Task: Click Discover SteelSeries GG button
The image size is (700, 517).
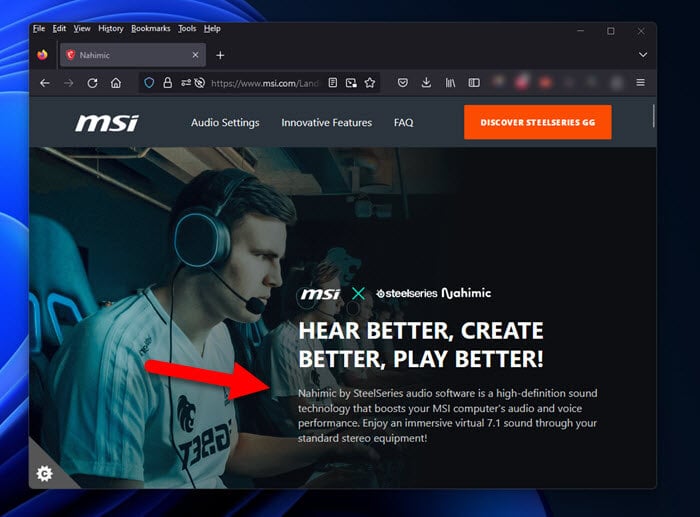Action: point(538,122)
